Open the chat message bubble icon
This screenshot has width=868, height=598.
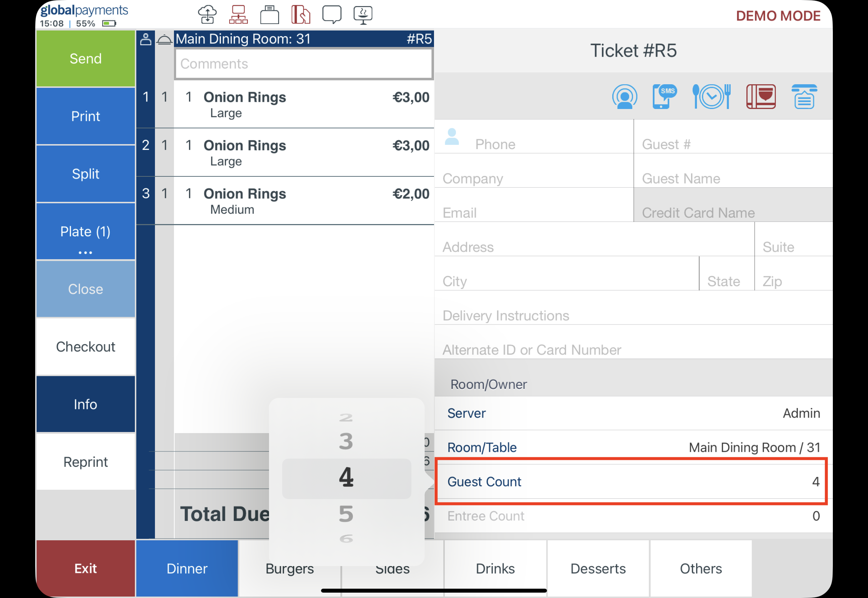coord(332,15)
